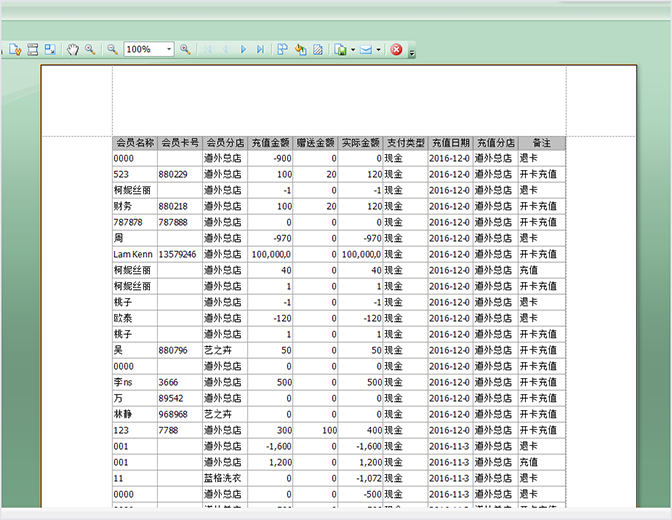Viewport: 672px width, 520px height.
Task: Click inside the 100% zoom input field
Action: tap(142, 49)
